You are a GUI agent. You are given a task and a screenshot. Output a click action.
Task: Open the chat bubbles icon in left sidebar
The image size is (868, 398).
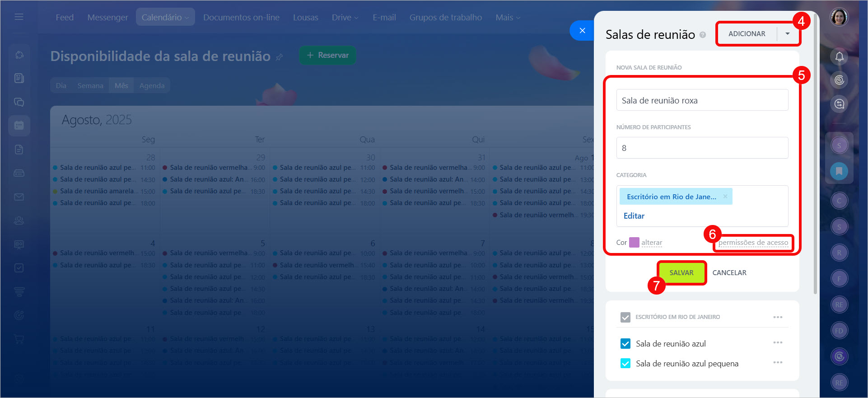[x=19, y=102]
